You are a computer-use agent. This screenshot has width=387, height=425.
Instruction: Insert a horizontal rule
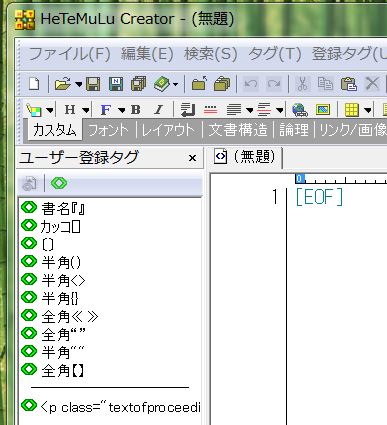coord(211,110)
